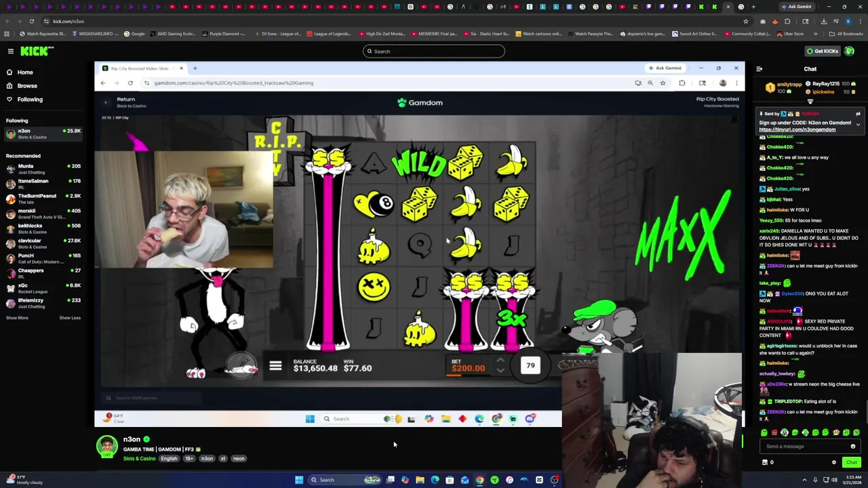
Task: Click the Ask Gemini button in Chrome
Action: 796,7
